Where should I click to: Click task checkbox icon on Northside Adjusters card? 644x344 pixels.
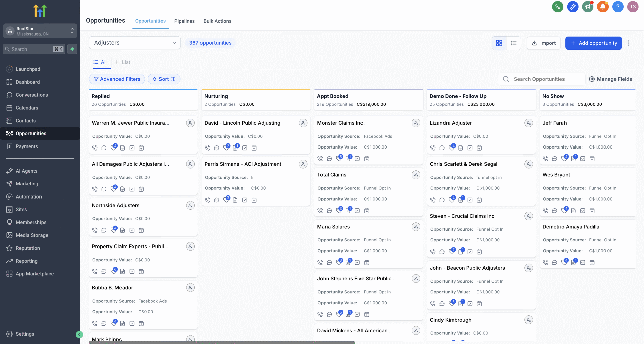click(132, 230)
